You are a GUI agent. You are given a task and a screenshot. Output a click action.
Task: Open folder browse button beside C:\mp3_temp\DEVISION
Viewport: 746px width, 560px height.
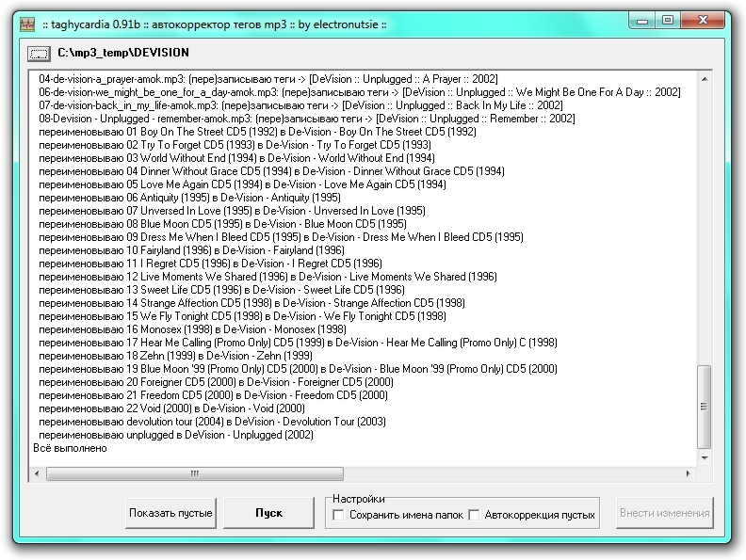(x=39, y=54)
